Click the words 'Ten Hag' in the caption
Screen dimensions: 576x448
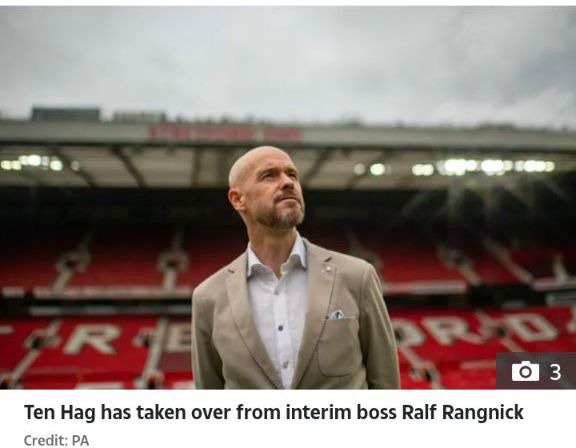pos(59,412)
